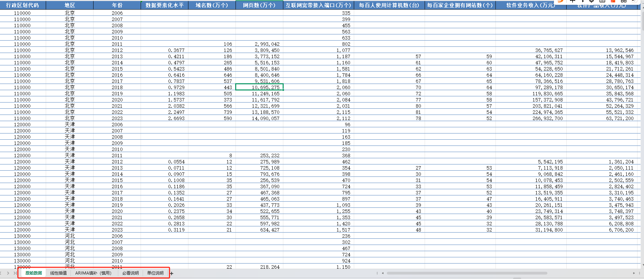
Task: Click the broadband ports cell 1,517
Action: [318, 230]
